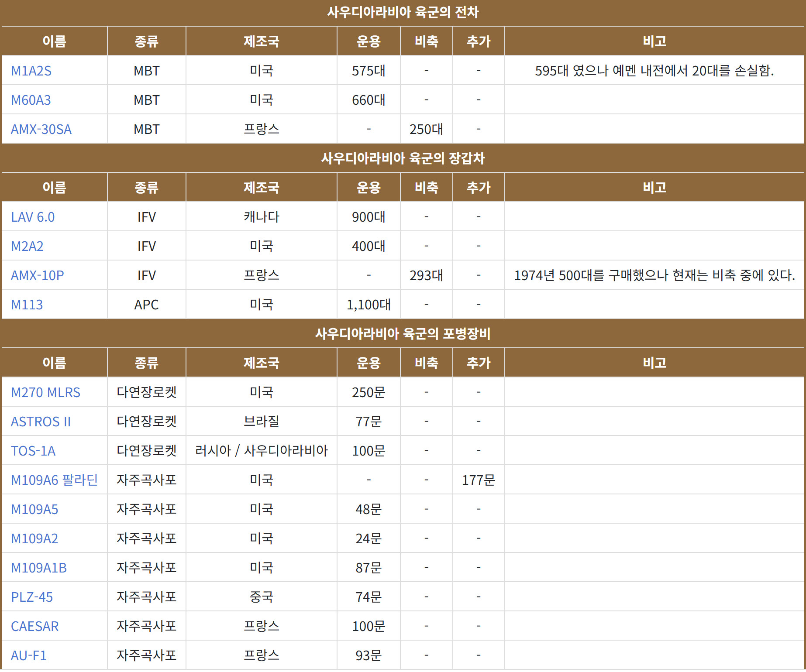
Task: Open the CAESAR link
Action: pyautogui.click(x=34, y=626)
